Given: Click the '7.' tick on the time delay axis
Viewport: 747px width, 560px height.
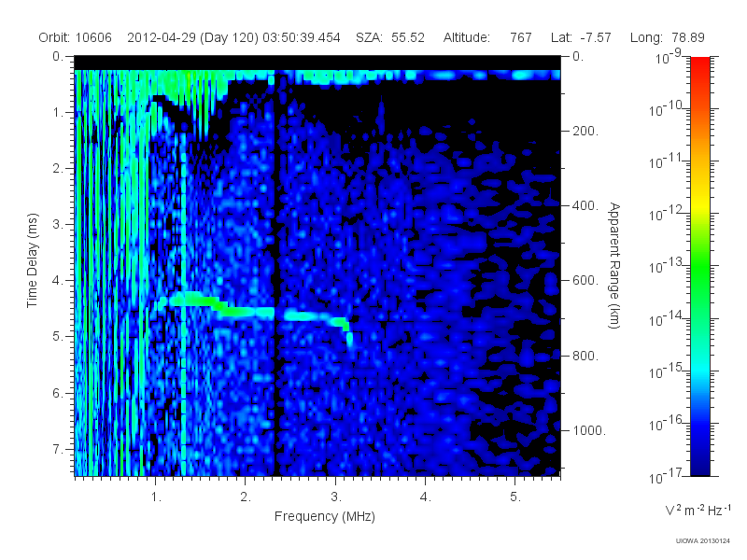Looking at the screenshot, I should 58,449.
